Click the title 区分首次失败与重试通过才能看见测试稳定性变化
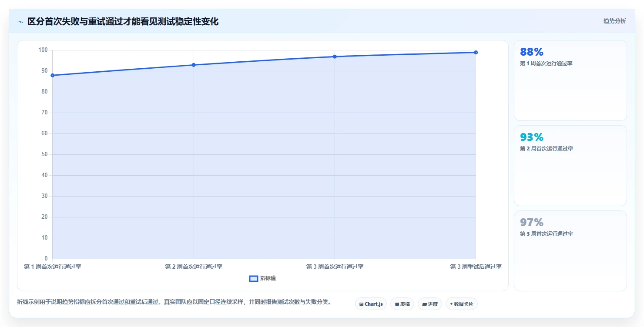 (123, 22)
